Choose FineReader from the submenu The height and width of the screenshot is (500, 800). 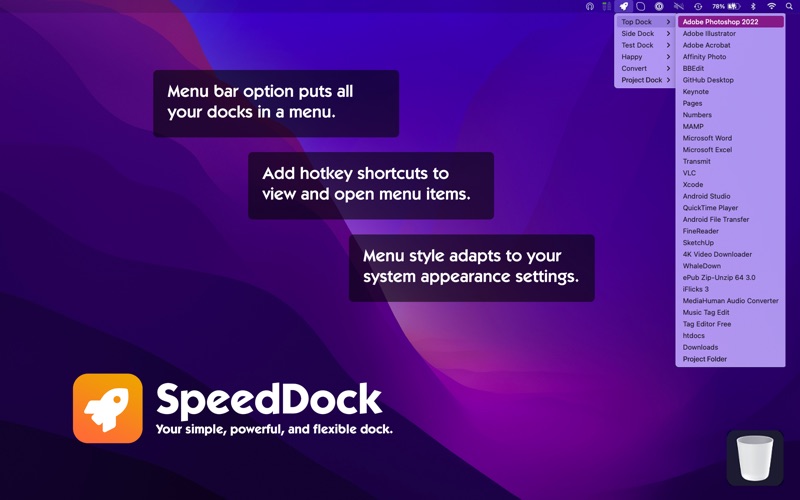click(731, 231)
